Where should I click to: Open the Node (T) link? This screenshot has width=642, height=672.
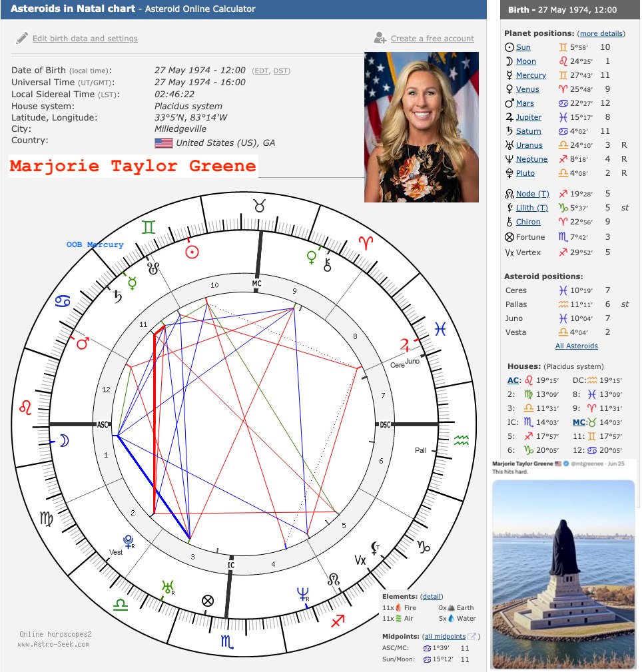533,194
